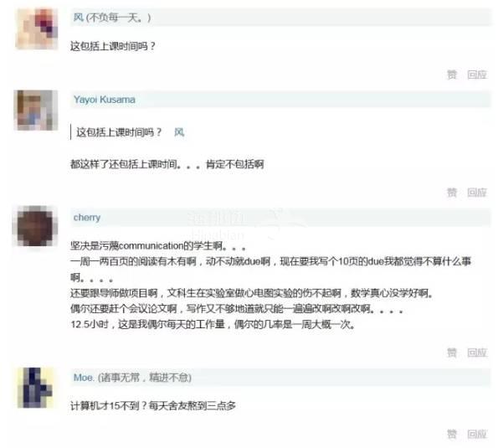The image size is (498, 448).
Task: Reply to 风's comment via 回应
Action: tap(477, 75)
